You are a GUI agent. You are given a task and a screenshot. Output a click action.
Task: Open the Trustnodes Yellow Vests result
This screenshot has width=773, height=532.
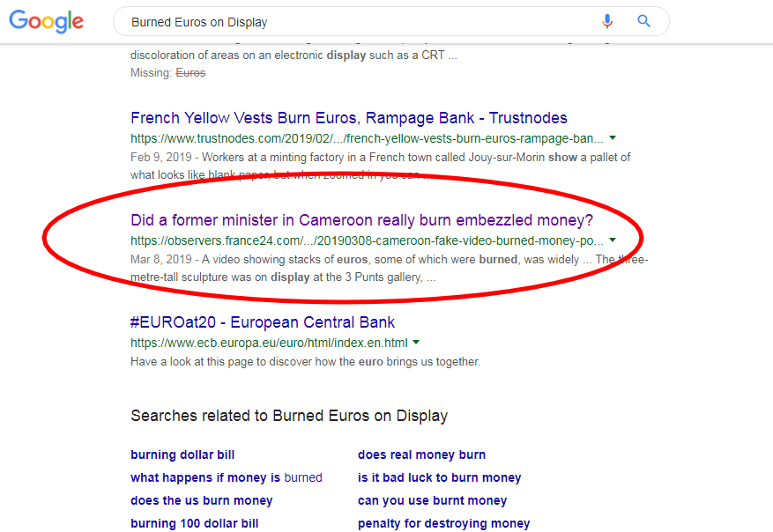pos(349,118)
